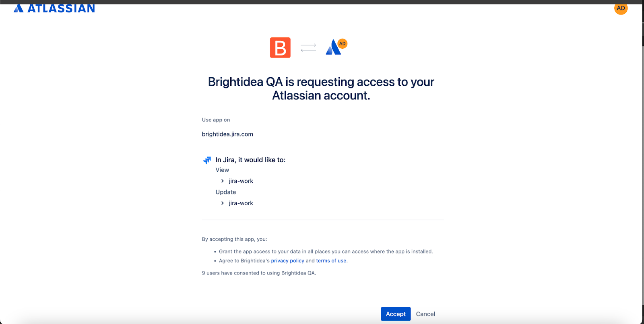
Task: Click the jira-work label under Update
Action: 241,203
